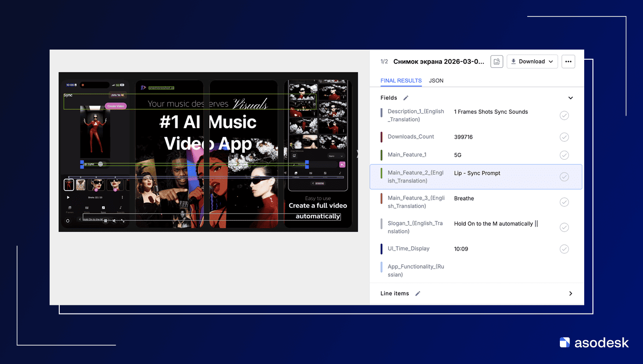Switch to the JSON tab
This screenshot has height=364, width=643.
click(436, 81)
